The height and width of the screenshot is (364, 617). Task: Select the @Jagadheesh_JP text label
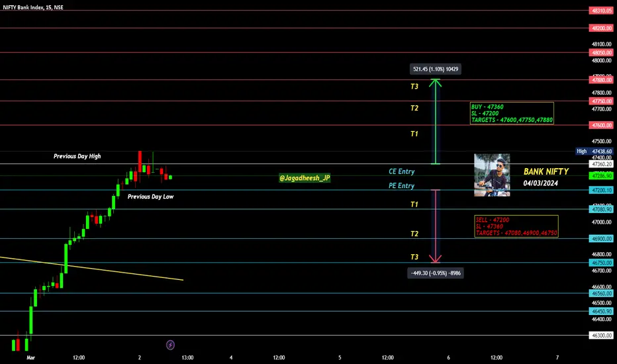[x=305, y=178]
